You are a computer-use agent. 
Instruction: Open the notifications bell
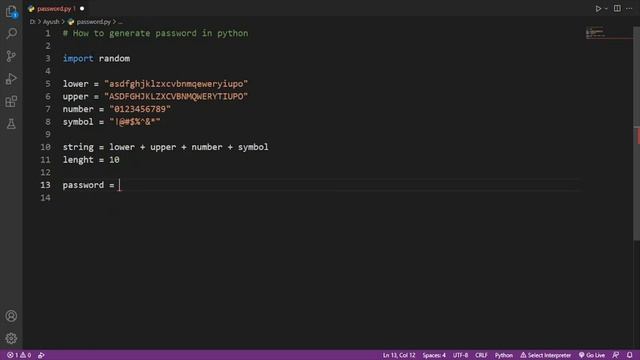629,355
